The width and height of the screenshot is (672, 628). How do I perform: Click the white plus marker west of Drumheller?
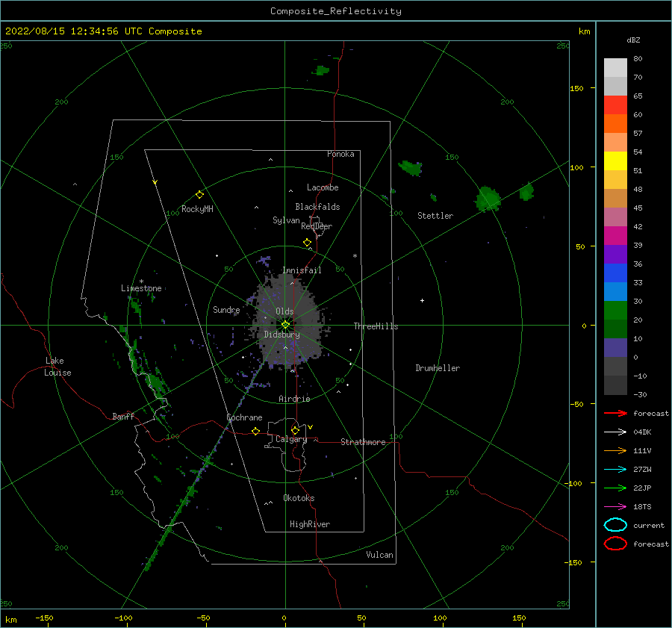(422, 300)
